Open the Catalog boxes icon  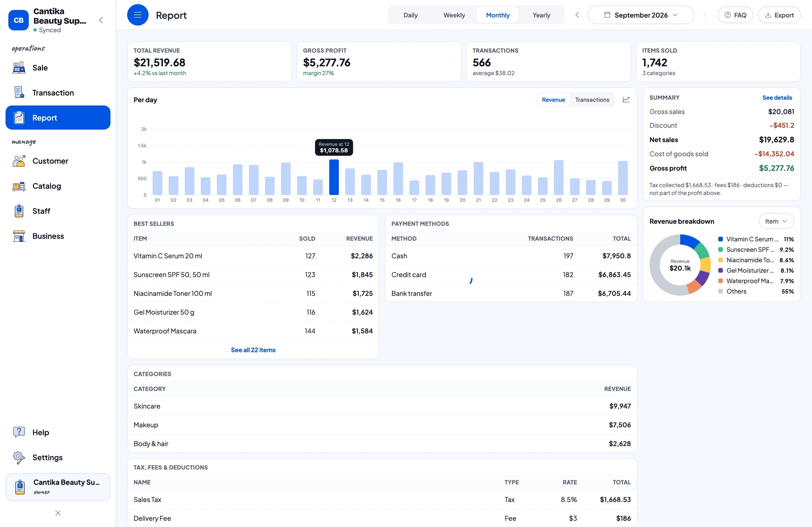pyautogui.click(x=19, y=186)
